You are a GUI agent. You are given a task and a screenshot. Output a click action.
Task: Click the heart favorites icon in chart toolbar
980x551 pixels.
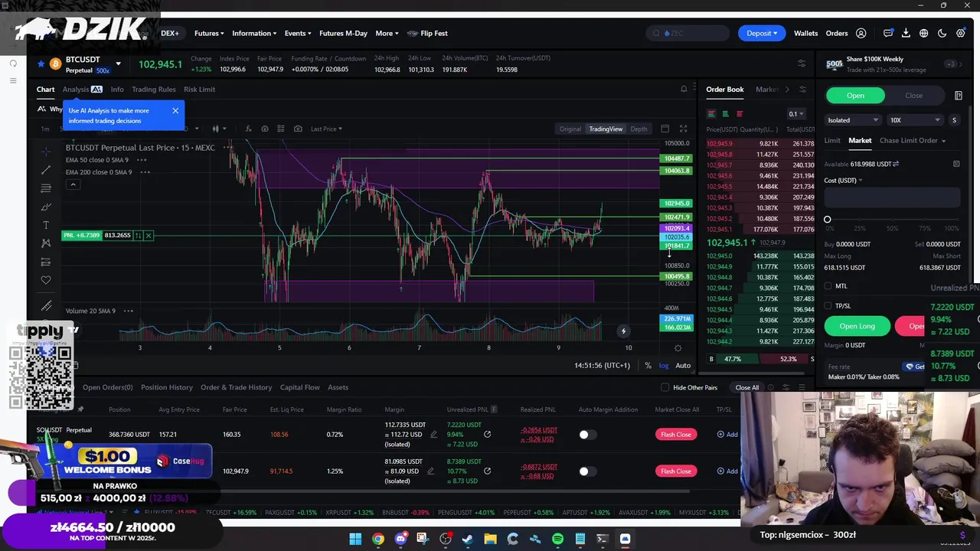[46, 280]
